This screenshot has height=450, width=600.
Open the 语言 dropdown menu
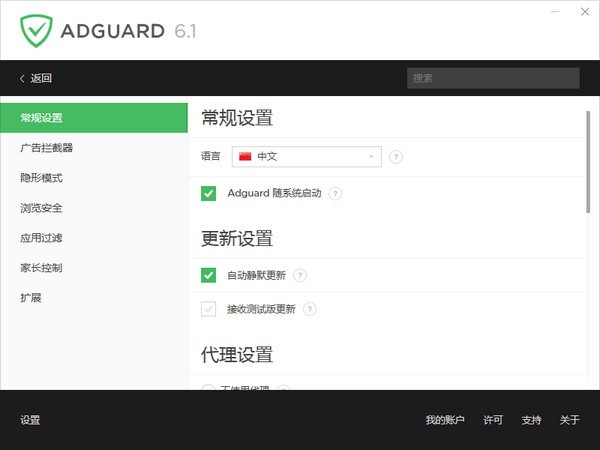point(306,156)
